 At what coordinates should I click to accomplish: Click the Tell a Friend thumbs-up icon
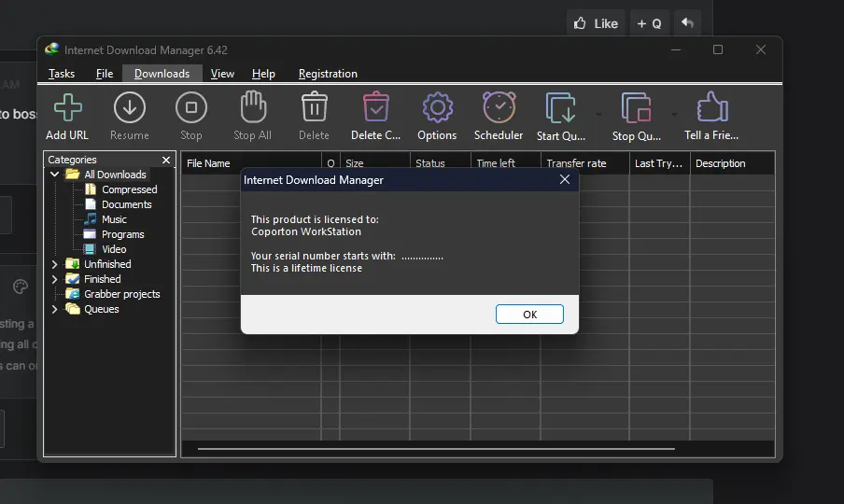tap(711, 106)
